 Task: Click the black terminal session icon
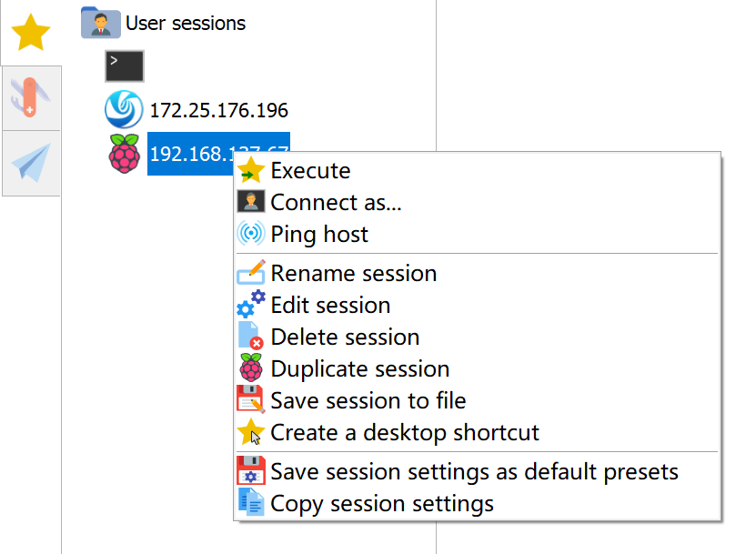click(125, 66)
